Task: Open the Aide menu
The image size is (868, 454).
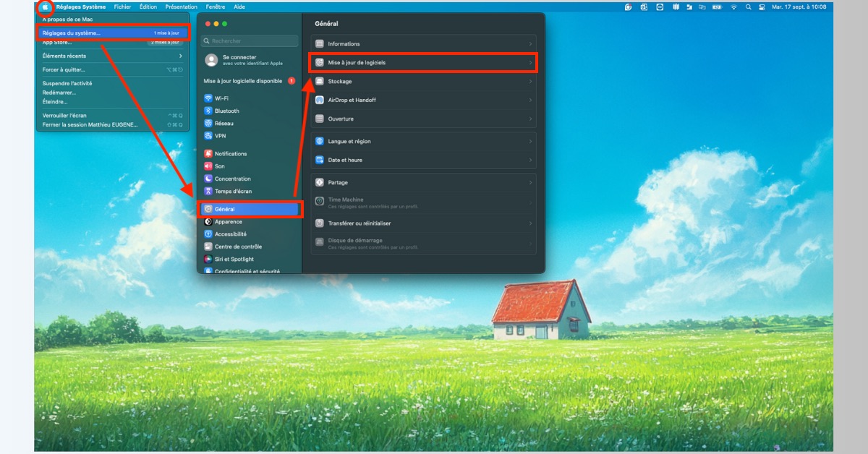Action: coord(239,7)
